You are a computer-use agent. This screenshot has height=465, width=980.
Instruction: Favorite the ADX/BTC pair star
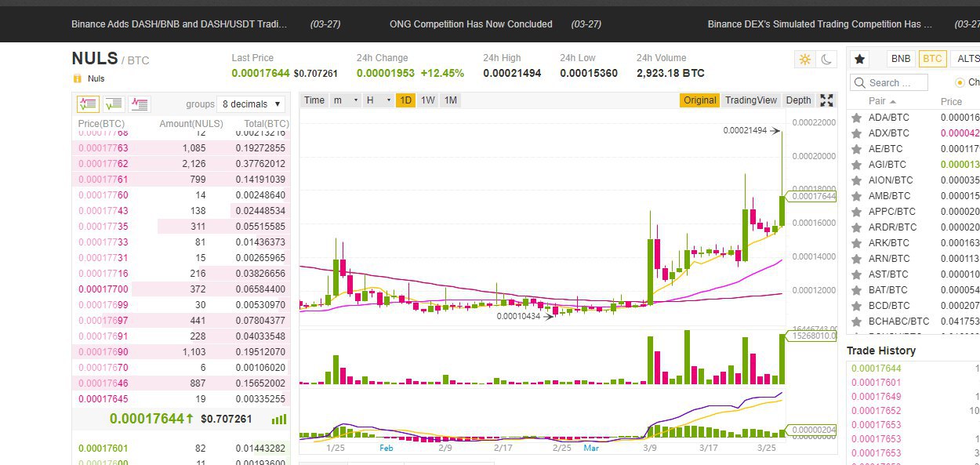pos(857,133)
